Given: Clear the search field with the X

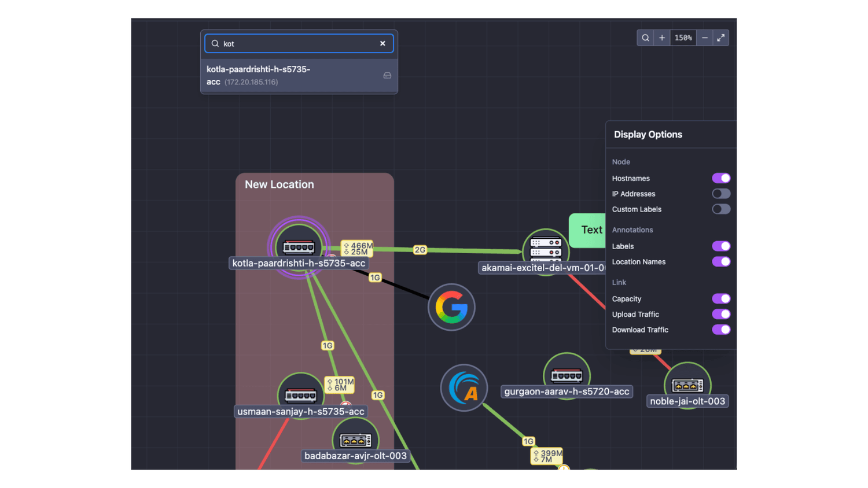Looking at the screenshot, I should (x=382, y=43).
